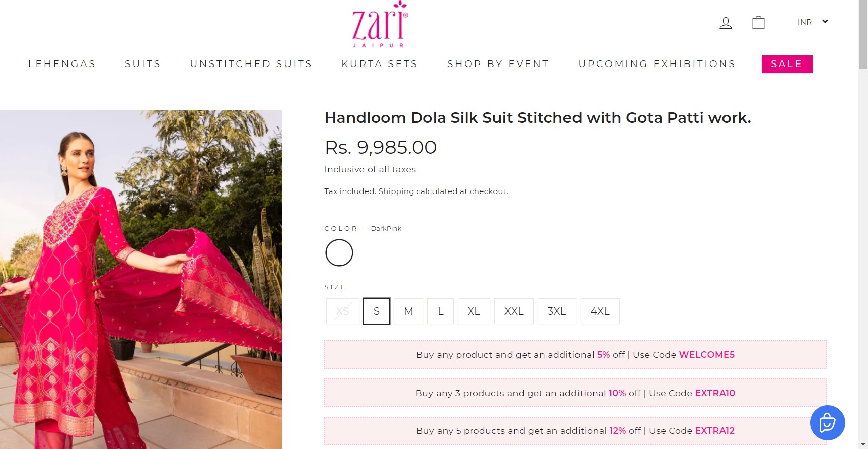Viewport: 868px width, 449px height.
Task: Open the shopping bag cart icon
Action: coord(758,23)
